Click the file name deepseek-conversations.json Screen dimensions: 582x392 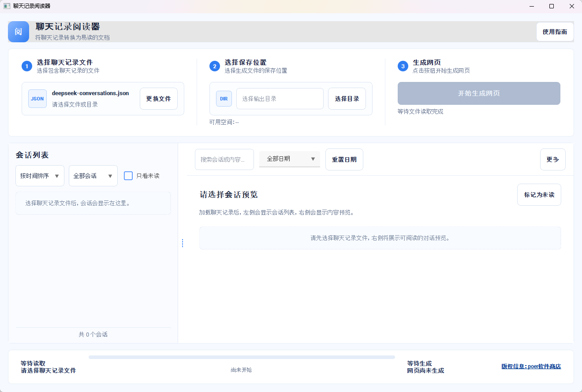click(x=90, y=93)
